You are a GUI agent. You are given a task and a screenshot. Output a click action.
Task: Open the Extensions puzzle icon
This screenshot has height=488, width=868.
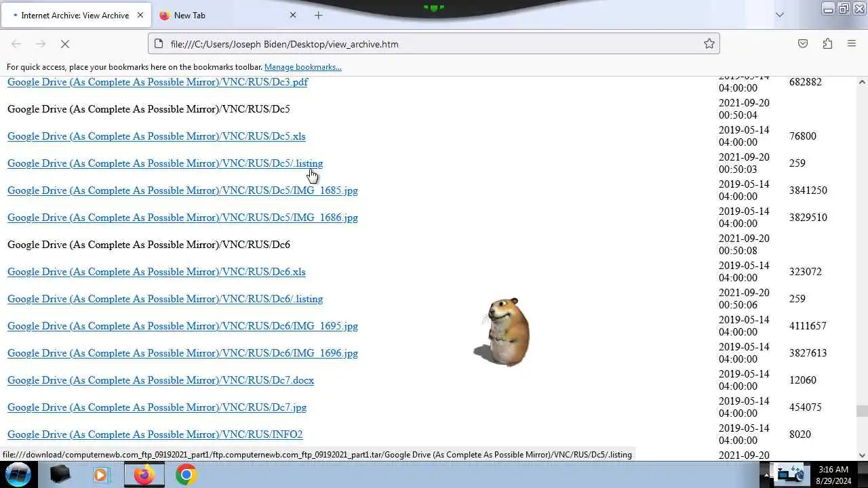(x=827, y=44)
